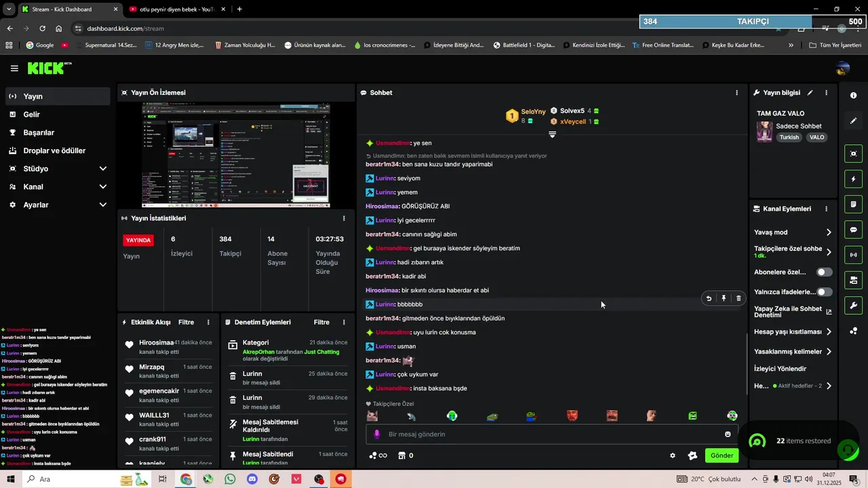Open the Kanal Eylemleri three-dot menu
Image resolution: width=868 pixels, height=488 pixels.
[826, 209]
